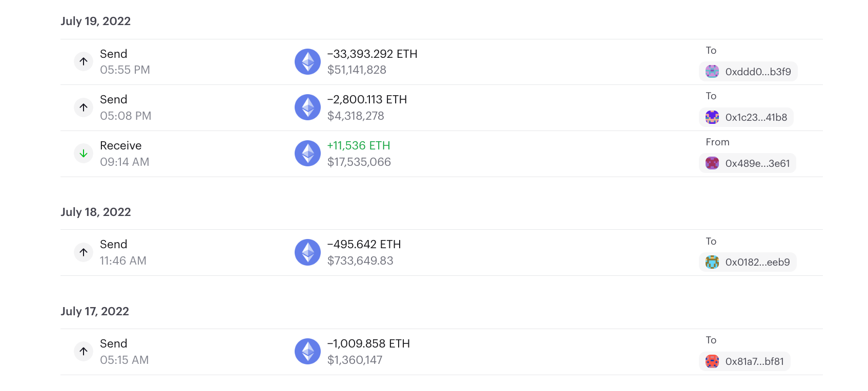The height and width of the screenshot is (391, 868).
Task: Click the Ethereum logo beside −495.642 ETH
Action: tap(307, 252)
